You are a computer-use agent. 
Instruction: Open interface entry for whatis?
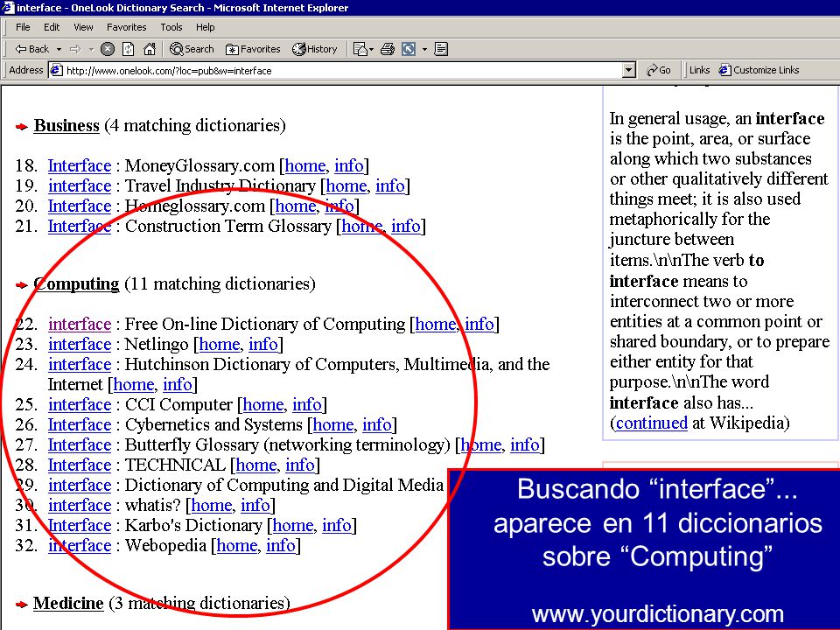(x=80, y=505)
